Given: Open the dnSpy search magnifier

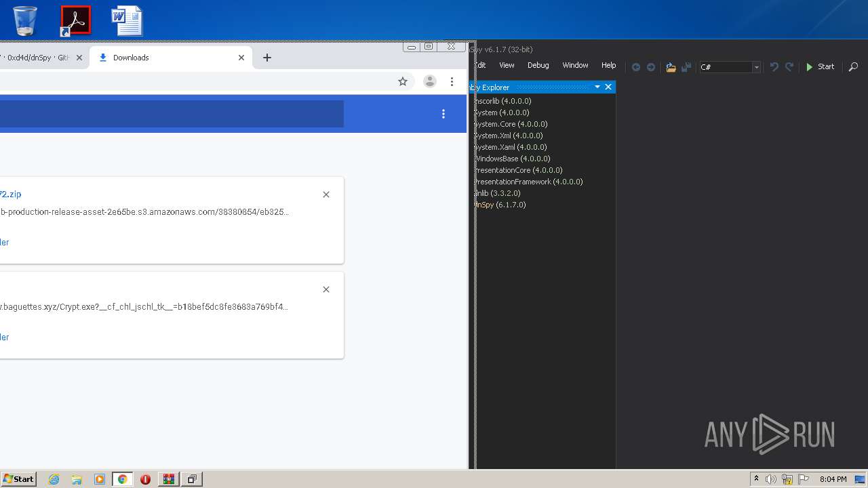Looking at the screenshot, I should point(854,67).
